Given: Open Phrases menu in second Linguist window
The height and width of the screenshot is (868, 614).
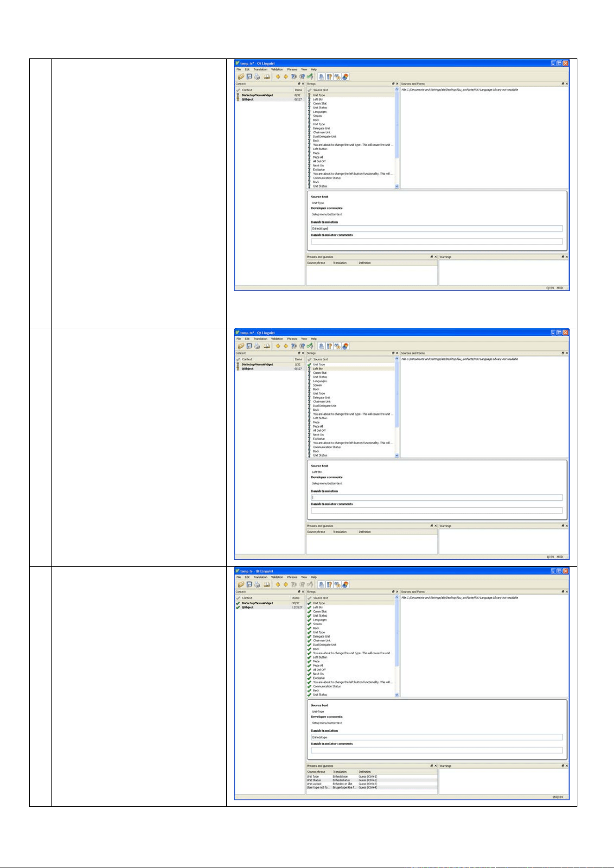Looking at the screenshot, I should [x=292, y=339].
